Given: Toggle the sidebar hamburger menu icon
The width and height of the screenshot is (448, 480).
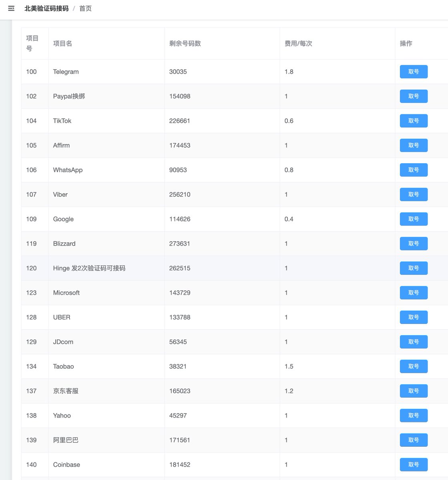Looking at the screenshot, I should point(11,8).
